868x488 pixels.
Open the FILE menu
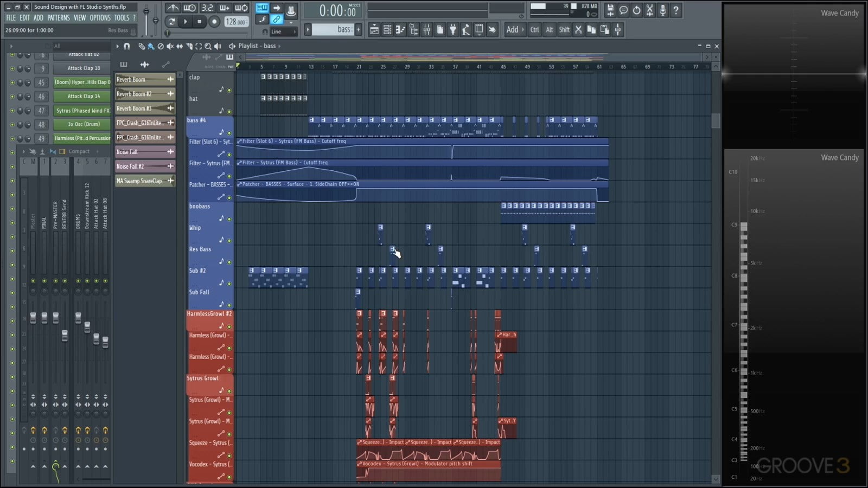pyautogui.click(x=11, y=18)
